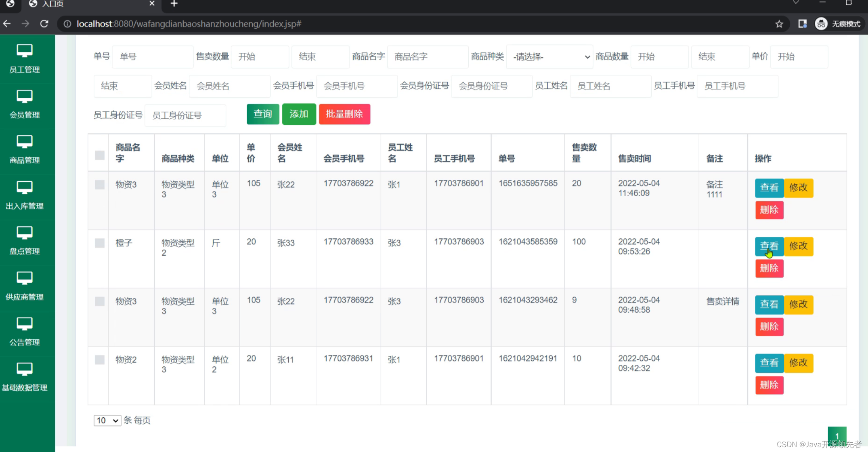
Task: Open 盘点管理 monitor icon in sidebar
Action: pos(25,233)
